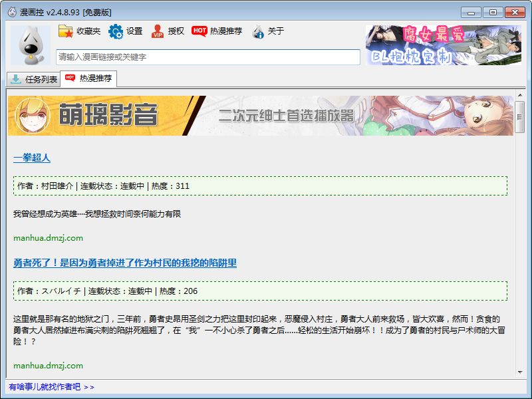
Task: Click the download icon on 任务列表 tab
Action: [x=15, y=80]
